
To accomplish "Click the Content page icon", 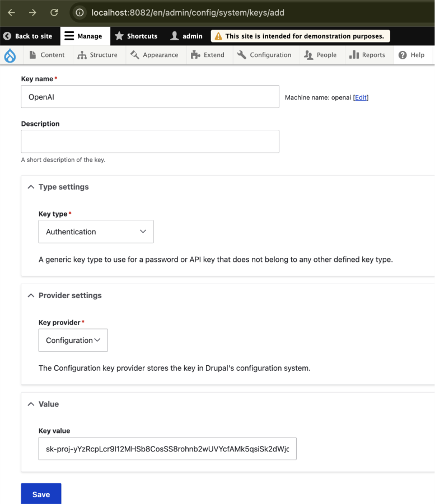I will 32,55.
